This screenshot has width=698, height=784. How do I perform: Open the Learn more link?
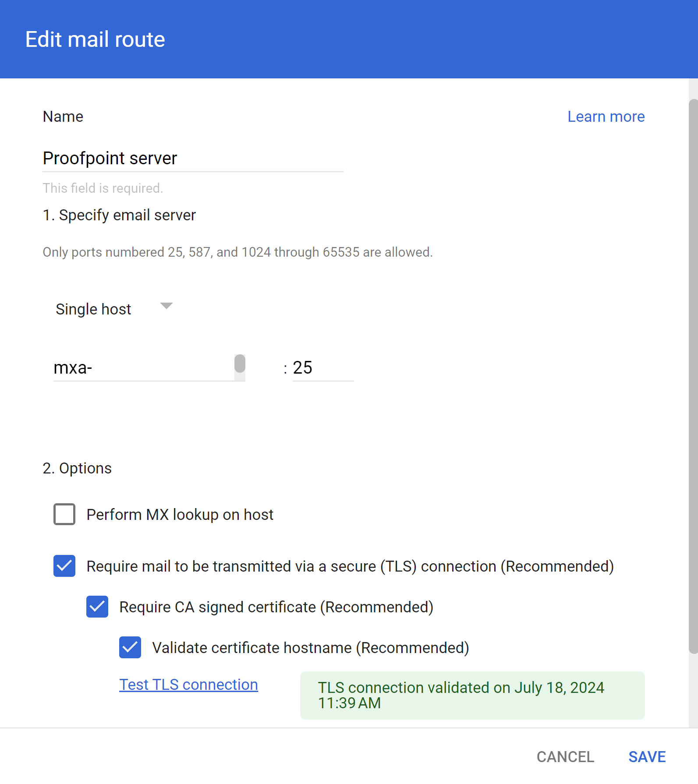point(606,117)
